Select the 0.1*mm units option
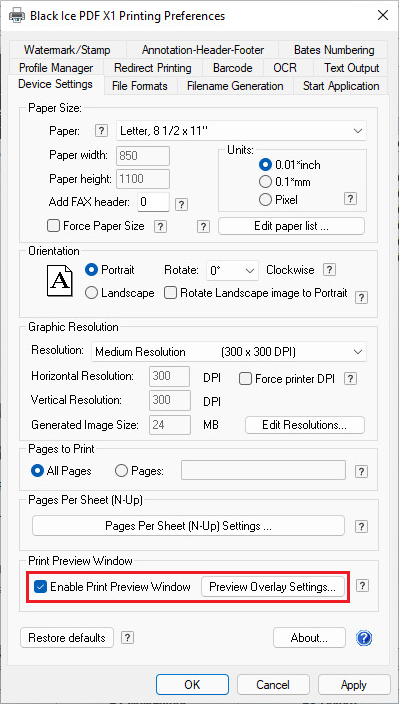Image resolution: width=399 pixels, height=704 pixels. pyautogui.click(x=266, y=182)
